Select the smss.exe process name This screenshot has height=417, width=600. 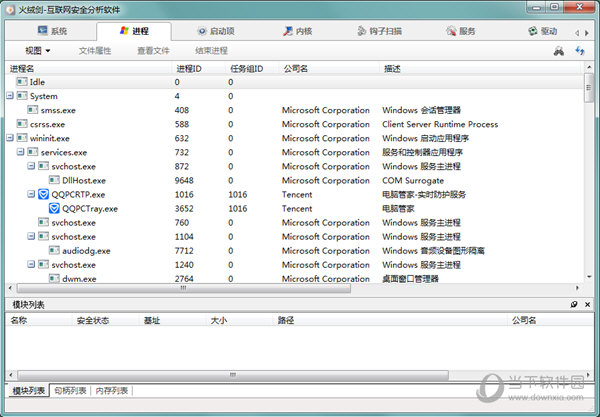click(x=58, y=111)
